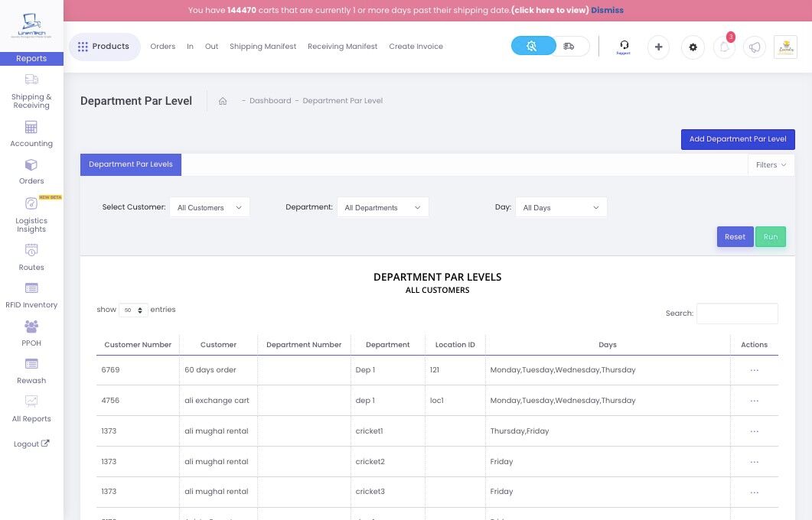Open the Rewash icon

point(31,364)
